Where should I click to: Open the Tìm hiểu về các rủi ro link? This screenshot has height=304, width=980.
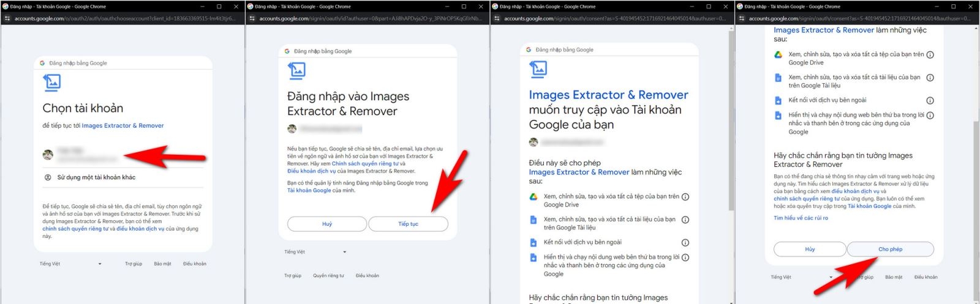pos(801,218)
